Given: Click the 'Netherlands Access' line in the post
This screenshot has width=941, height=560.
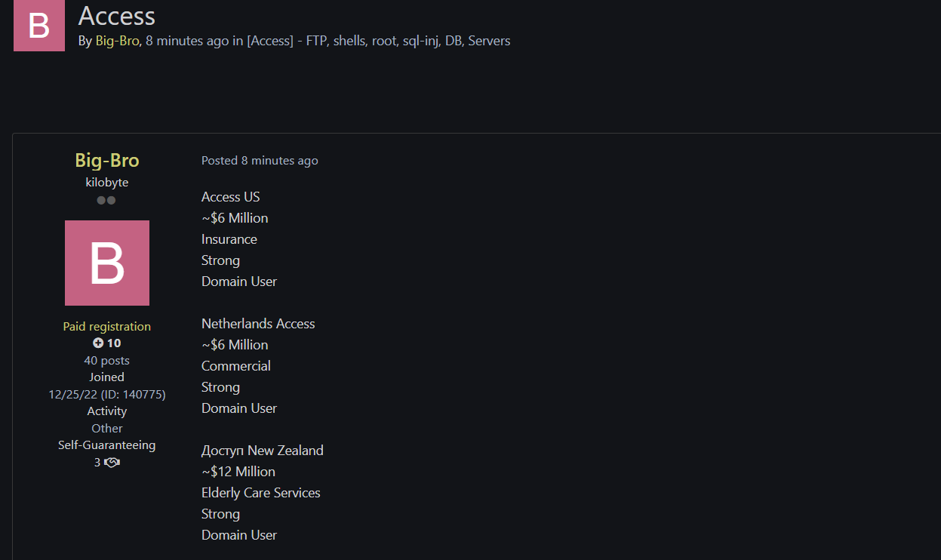Looking at the screenshot, I should [258, 324].
